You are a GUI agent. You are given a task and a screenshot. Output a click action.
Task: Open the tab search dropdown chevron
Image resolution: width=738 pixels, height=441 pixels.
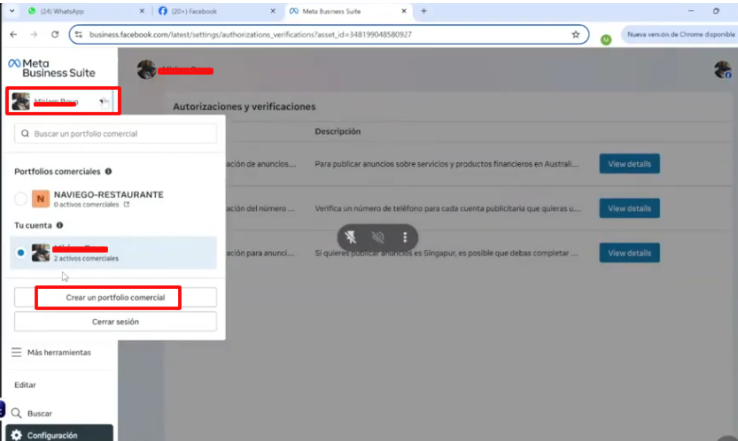point(11,11)
